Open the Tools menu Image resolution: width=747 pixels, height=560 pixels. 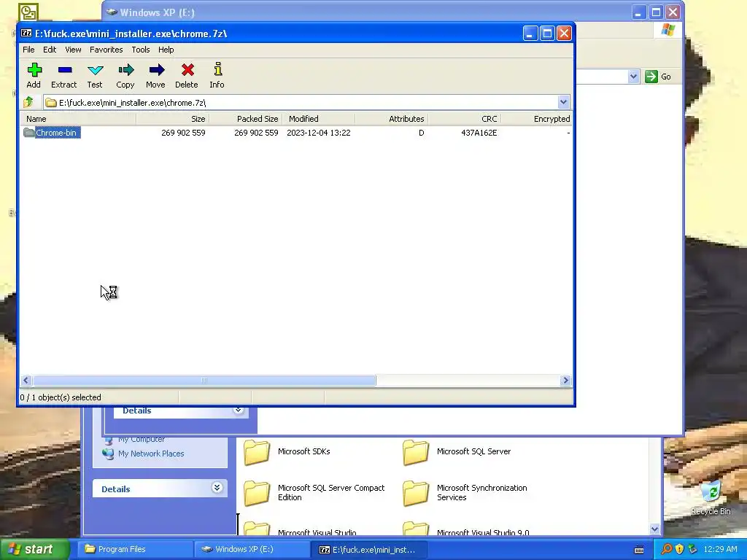click(141, 50)
